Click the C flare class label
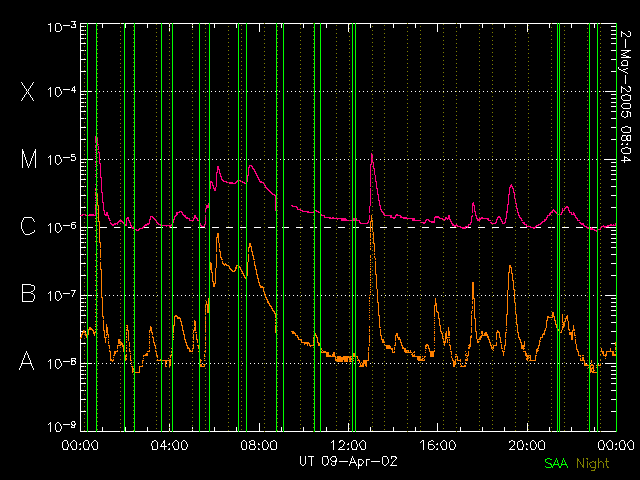This screenshot has height=480, width=640. pos(28,226)
